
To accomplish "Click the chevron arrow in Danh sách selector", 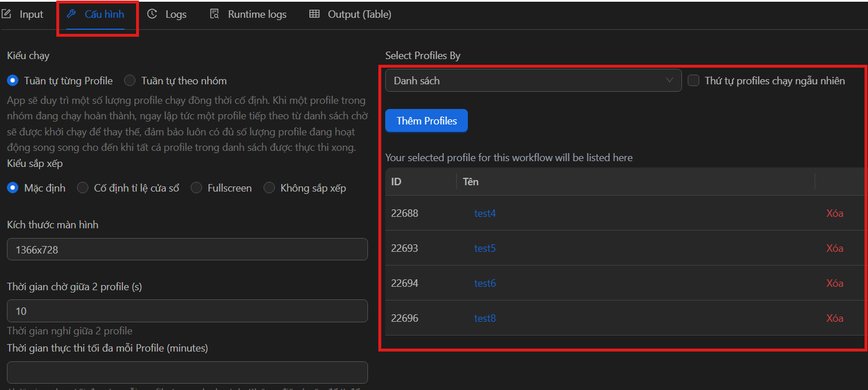I will click(x=669, y=81).
